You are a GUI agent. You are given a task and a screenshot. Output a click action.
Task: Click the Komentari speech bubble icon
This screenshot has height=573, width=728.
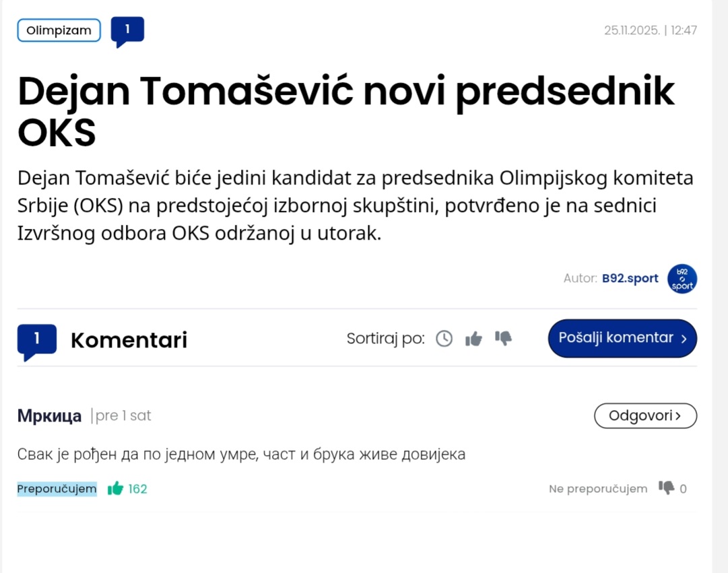tap(36, 340)
